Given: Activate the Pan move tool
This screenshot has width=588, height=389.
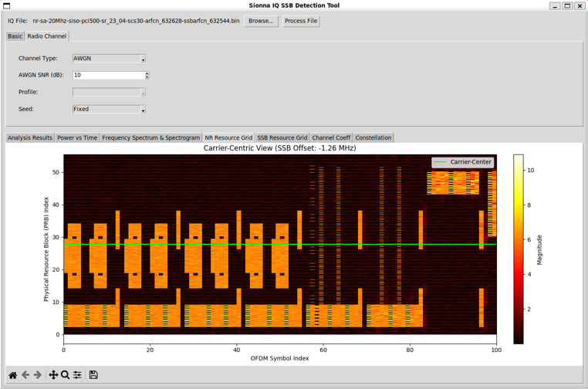Looking at the screenshot, I should tap(53, 375).
